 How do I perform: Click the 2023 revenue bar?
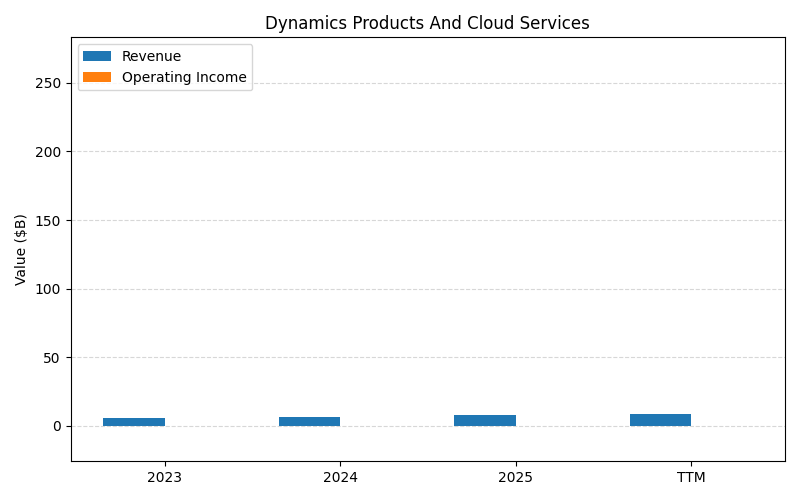coord(134,422)
